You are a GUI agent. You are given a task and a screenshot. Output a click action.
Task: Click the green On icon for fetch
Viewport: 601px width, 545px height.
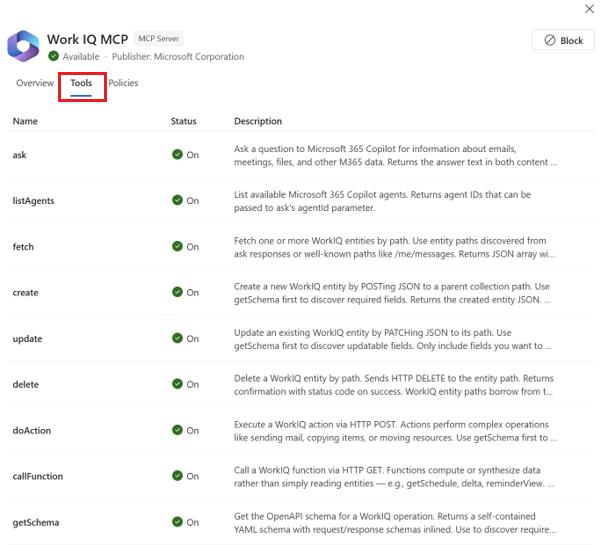pos(177,246)
